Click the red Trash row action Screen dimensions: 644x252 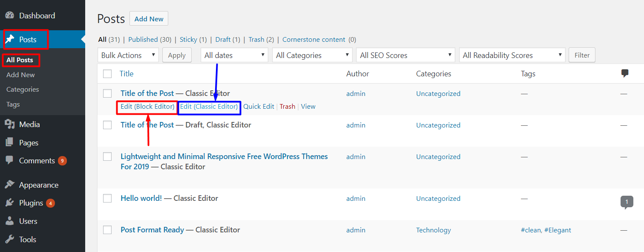click(x=287, y=107)
